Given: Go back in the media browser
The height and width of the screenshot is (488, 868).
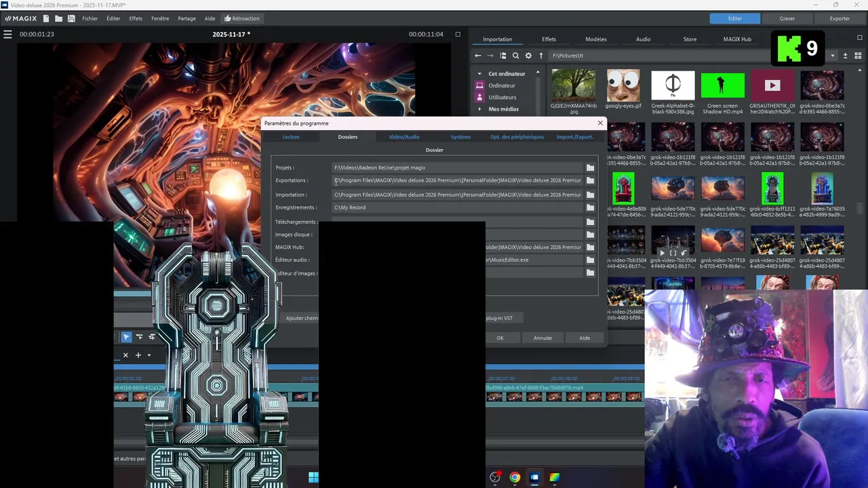Looking at the screenshot, I should point(477,56).
